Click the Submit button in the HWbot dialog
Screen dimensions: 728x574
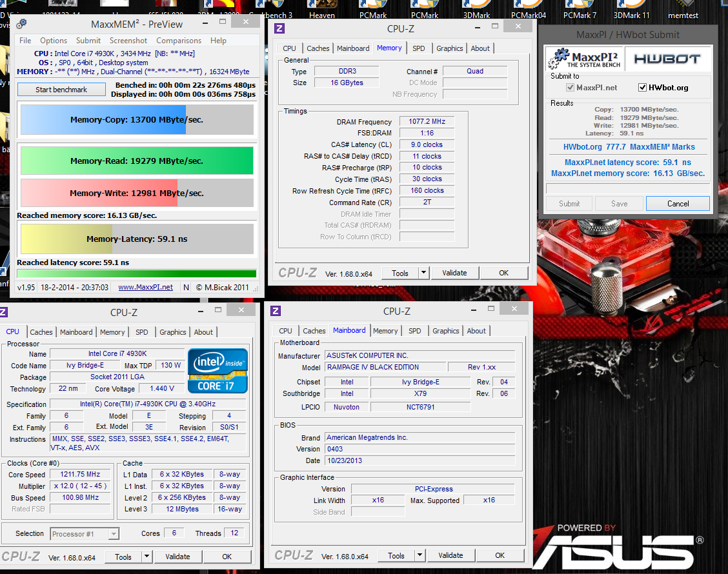pos(569,204)
